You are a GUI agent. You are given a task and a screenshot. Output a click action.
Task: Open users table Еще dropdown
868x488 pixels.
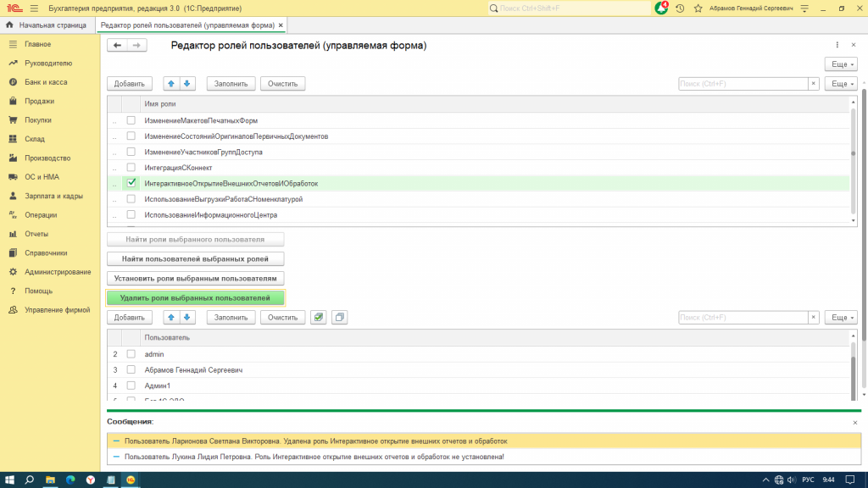841,318
